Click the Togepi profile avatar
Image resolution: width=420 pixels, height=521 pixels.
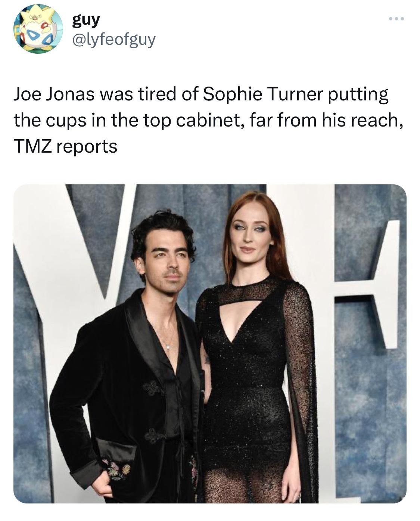click(38, 29)
